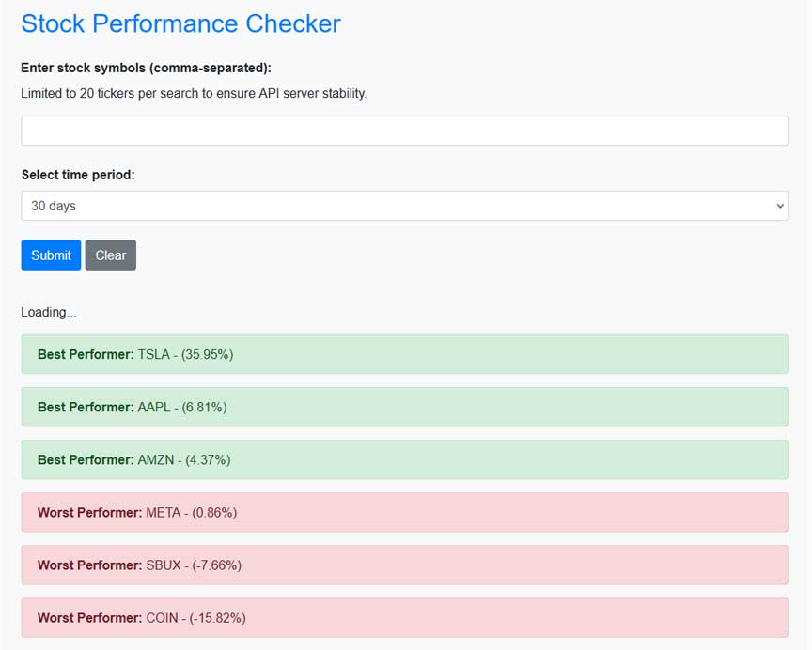Click the SBUX -7.66% percentage value
Screen dimensions: 812x650
click(216, 565)
